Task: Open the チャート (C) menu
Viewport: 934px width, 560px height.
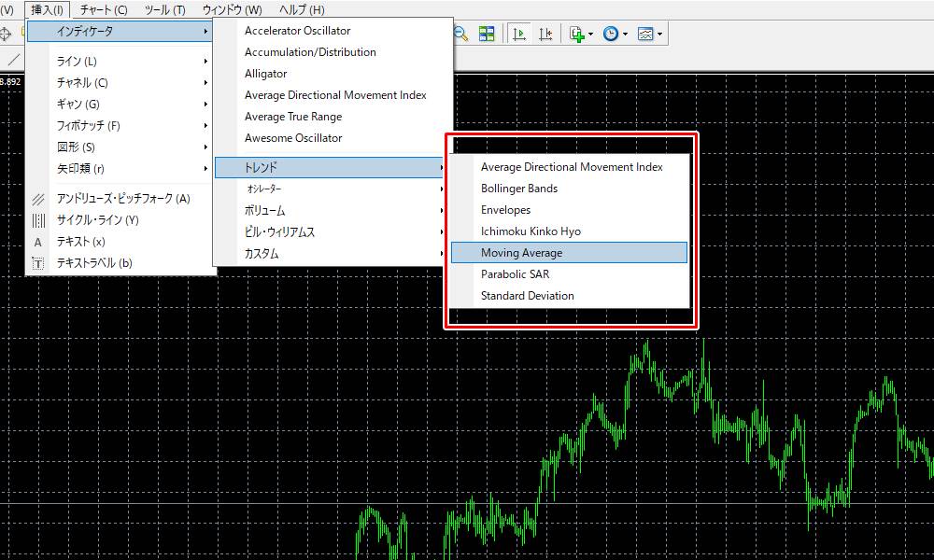Action: coord(104,9)
